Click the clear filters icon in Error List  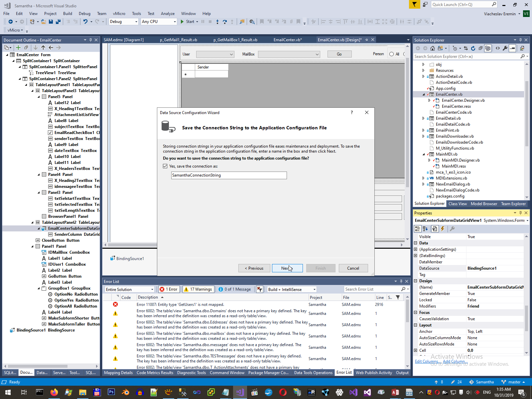pyautogui.click(x=260, y=289)
